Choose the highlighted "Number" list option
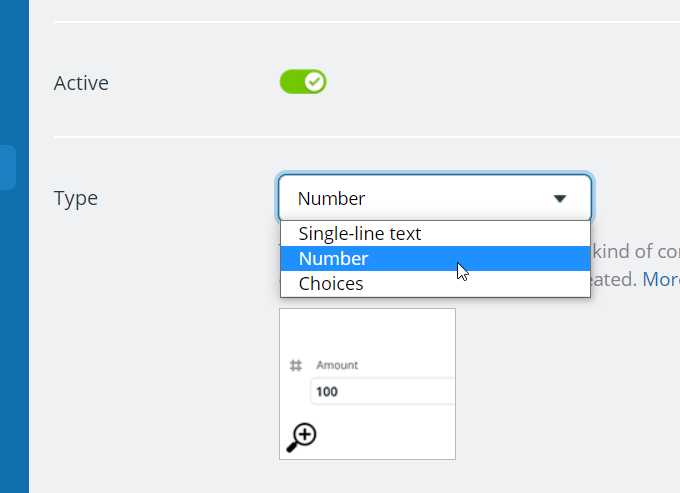The image size is (680, 493). 334,259
